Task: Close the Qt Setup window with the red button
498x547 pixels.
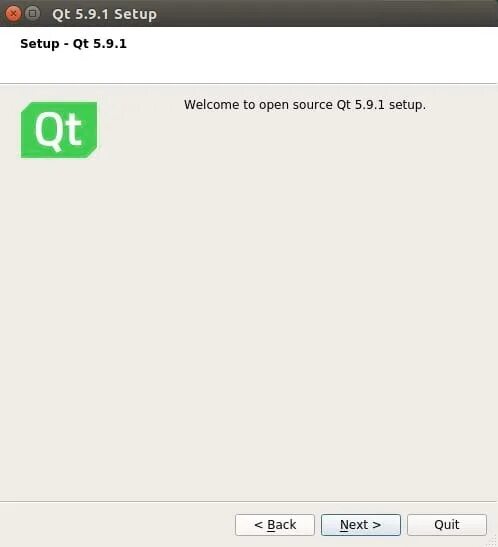Action: point(13,14)
